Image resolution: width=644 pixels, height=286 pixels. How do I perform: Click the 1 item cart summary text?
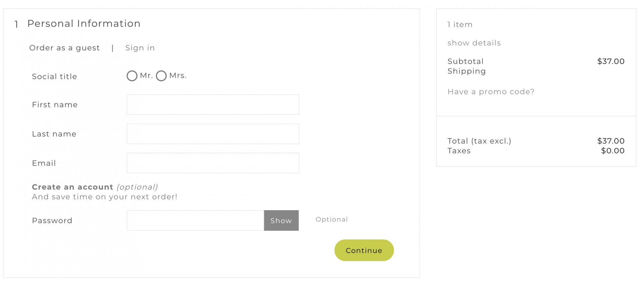tap(460, 25)
